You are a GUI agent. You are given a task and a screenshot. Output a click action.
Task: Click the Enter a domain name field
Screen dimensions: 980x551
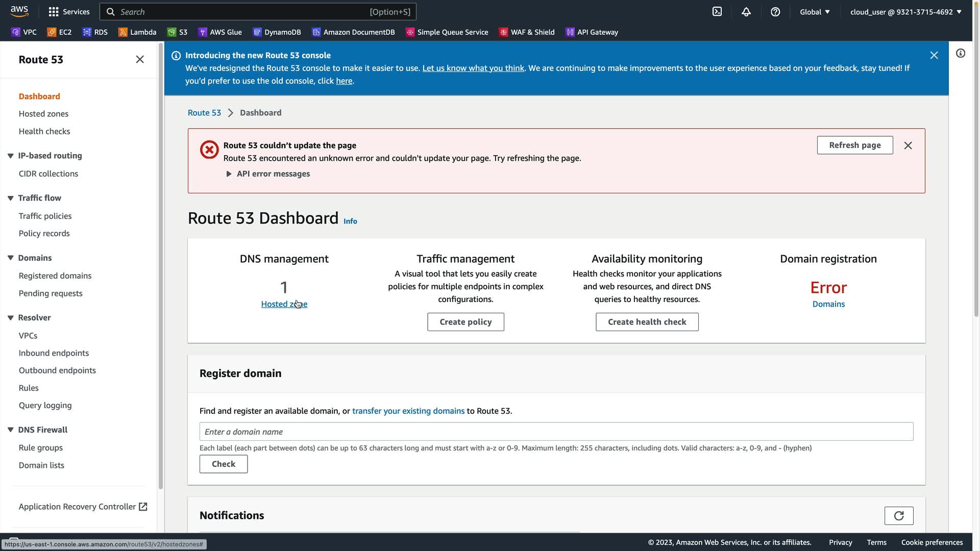tap(556, 432)
